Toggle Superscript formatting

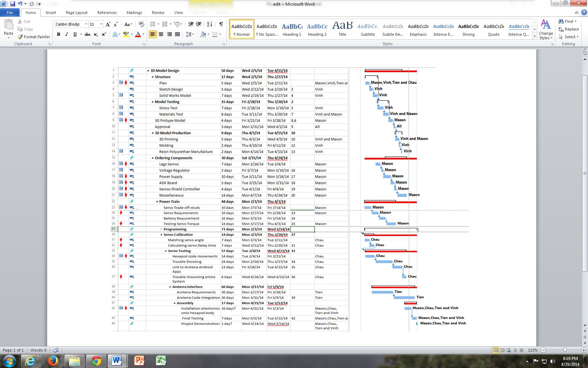pos(104,34)
